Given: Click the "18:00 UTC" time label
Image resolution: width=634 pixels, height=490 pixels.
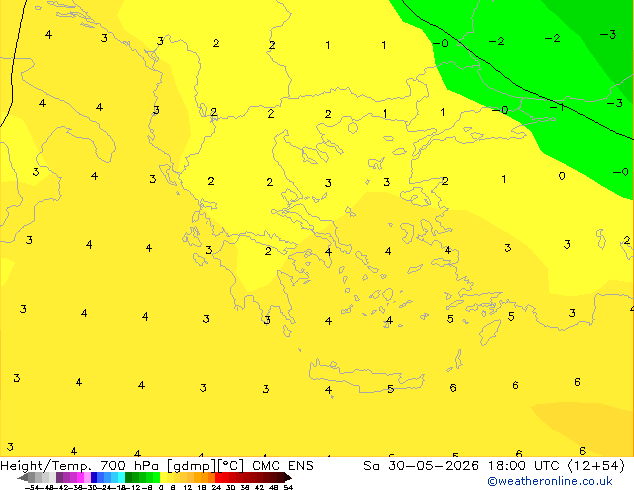Looking at the screenshot, I should pos(524,466).
